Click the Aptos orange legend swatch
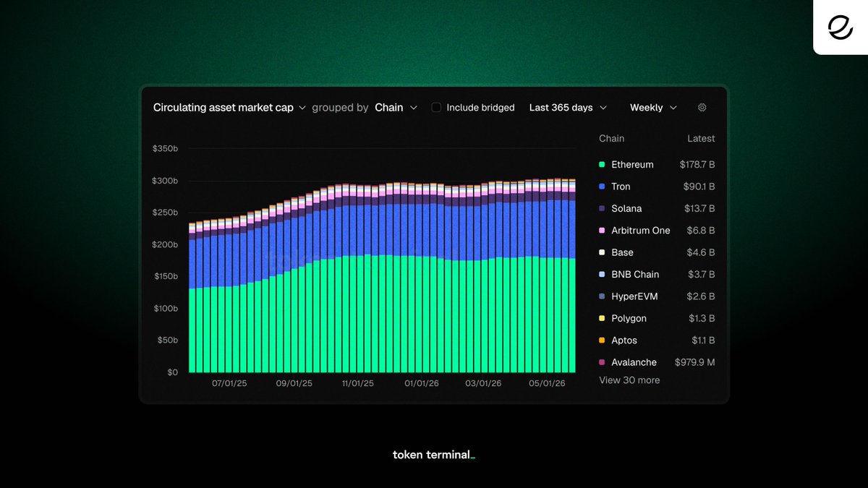This screenshot has height=488, width=868. coord(602,341)
